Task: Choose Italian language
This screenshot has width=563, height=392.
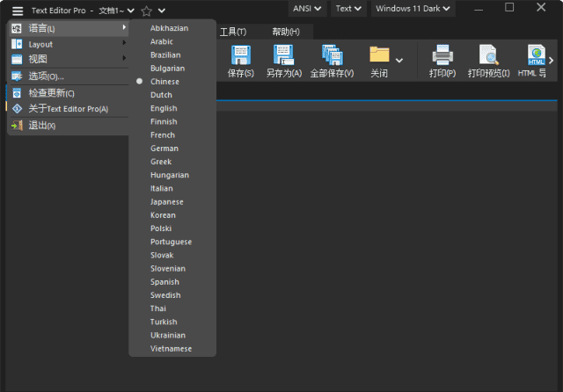Action: tap(172, 188)
